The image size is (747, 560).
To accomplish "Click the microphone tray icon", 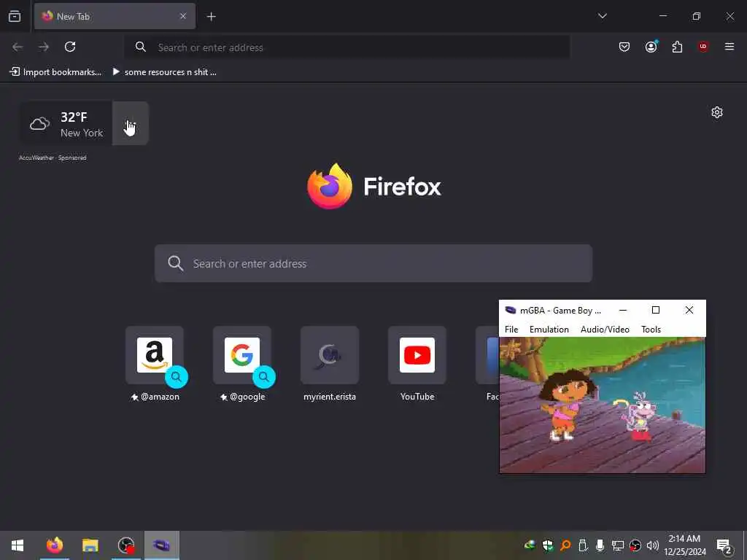I will (x=600, y=545).
